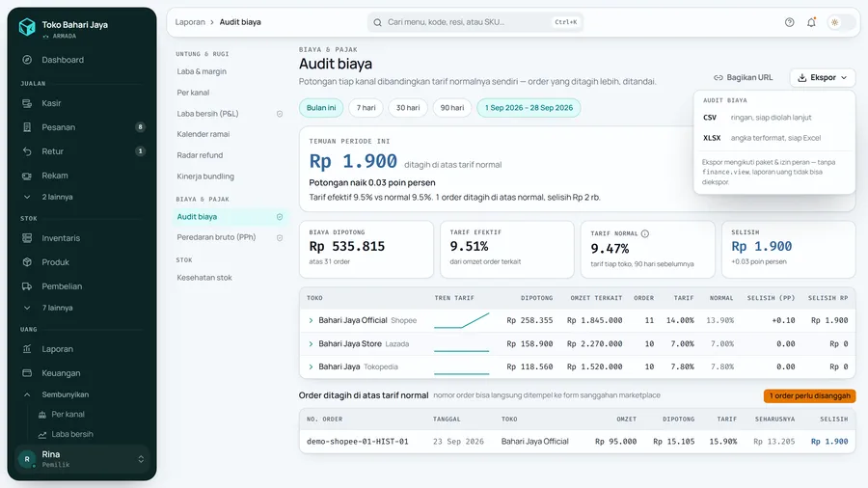Click Bagikan URL link
The height and width of the screenshot is (488, 868).
point(744,77)
